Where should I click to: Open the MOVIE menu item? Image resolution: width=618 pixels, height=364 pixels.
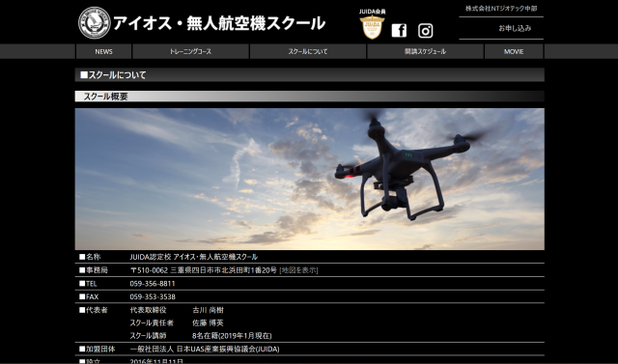514,51
